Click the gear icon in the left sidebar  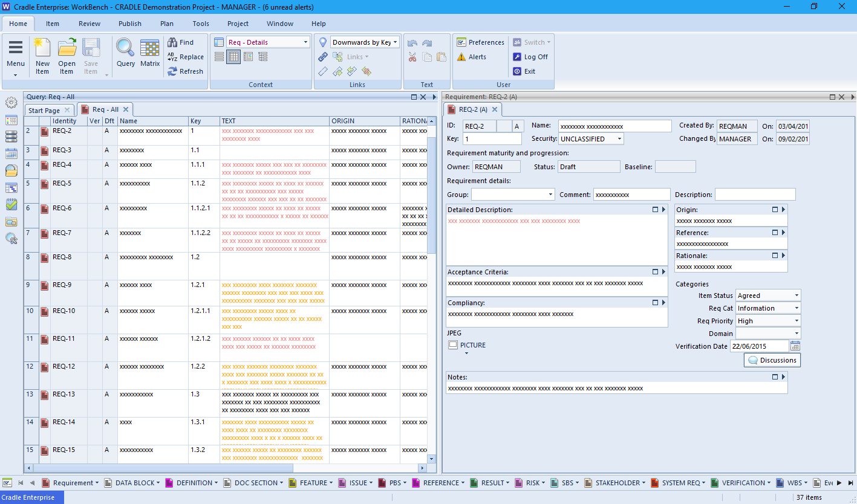[11, 103]
